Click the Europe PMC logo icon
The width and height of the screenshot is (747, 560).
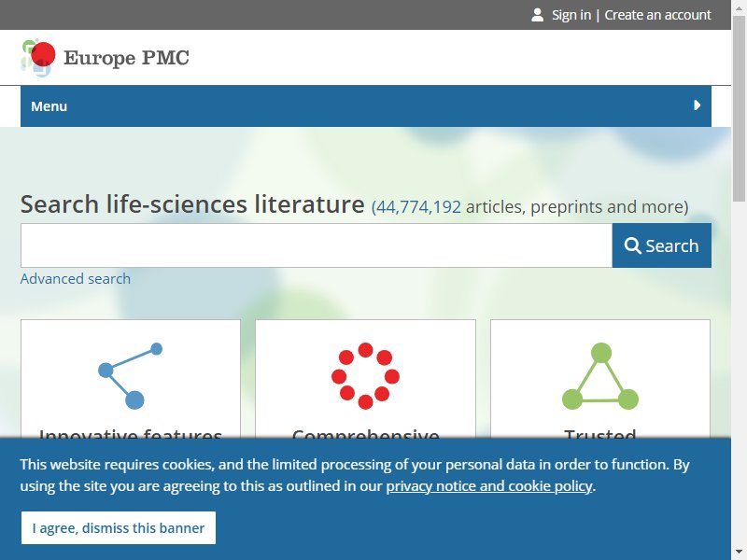[38, 58]
